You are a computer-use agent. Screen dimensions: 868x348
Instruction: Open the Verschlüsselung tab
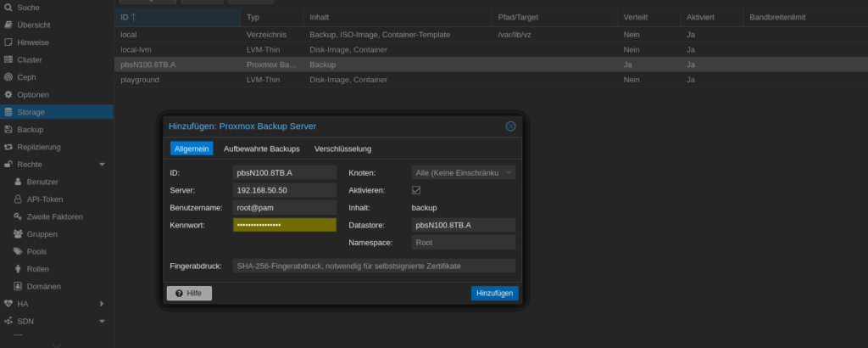coord(342,149)
